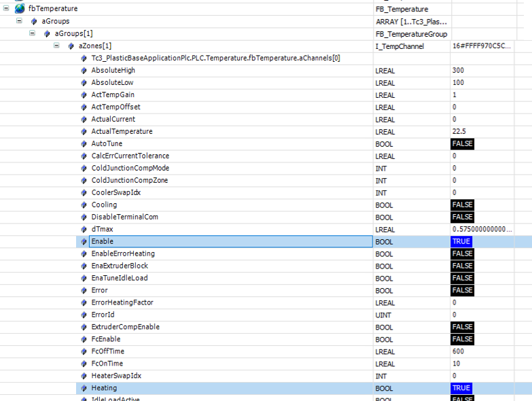
Task: Click the icon beside the Enable variable
Action: pos(84,241)
